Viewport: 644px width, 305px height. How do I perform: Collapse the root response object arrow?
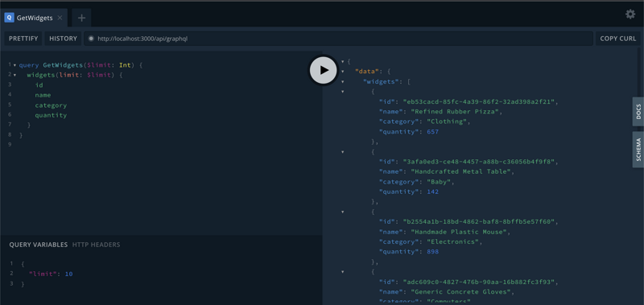coord(343,62)
